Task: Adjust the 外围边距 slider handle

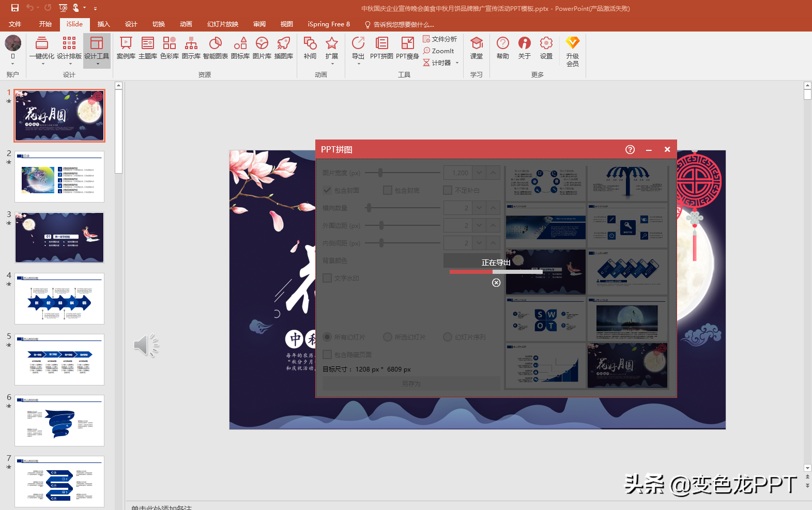Action: pyautogui.click(x=381, y=225)
